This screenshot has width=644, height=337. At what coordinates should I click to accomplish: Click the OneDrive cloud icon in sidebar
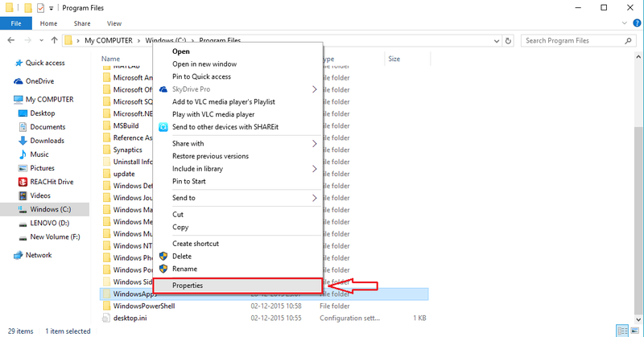pyautogui.click(x=18, y=81)
